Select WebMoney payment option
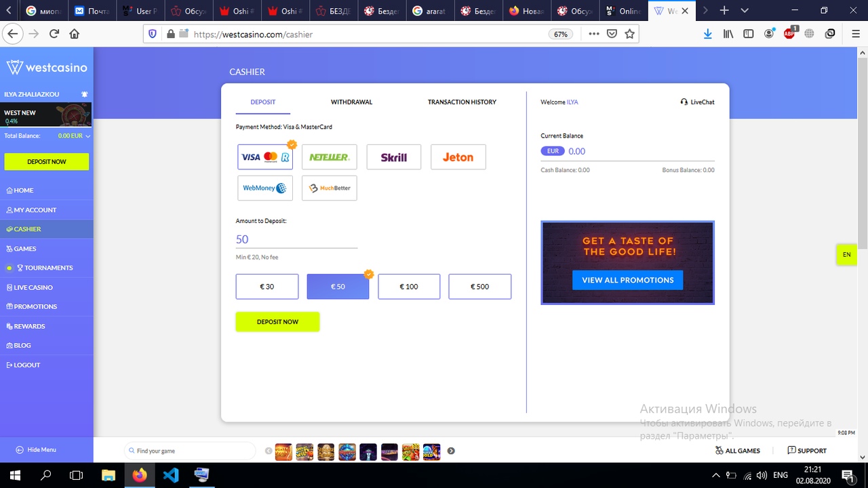The image size is (868, 488). coord(265,188)
